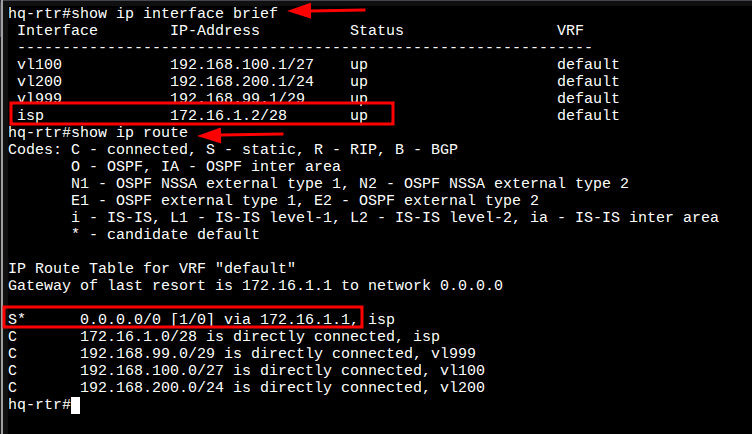Select the vl200 interface name

tap(37, 82)
